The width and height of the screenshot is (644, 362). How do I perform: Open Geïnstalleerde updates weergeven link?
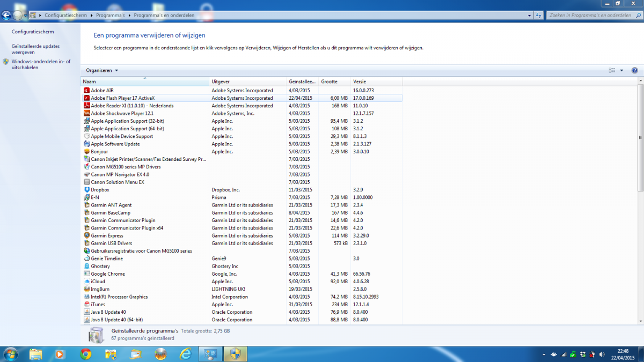click(x=35, y=49)
